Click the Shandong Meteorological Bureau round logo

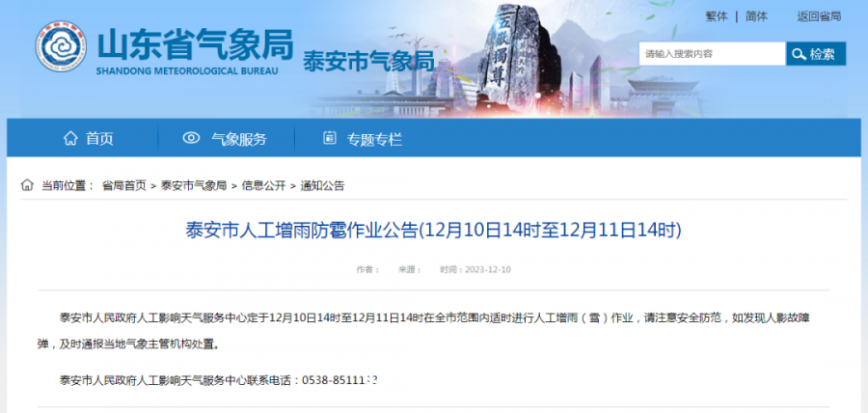point(61,46)
